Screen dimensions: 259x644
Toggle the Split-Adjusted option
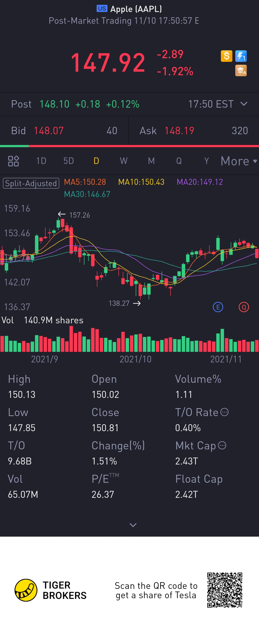pyautogui.click(x=31, y=183)
